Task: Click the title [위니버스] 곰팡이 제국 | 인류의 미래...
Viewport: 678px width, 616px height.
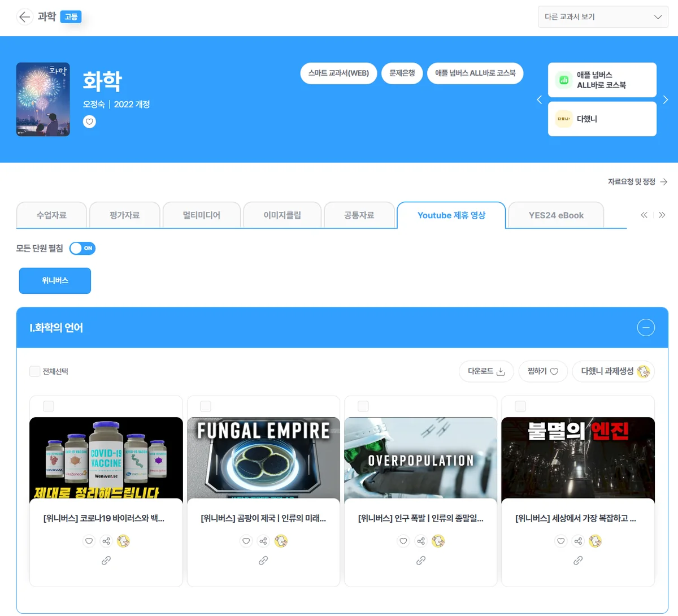Action: [x=263, y=518]
